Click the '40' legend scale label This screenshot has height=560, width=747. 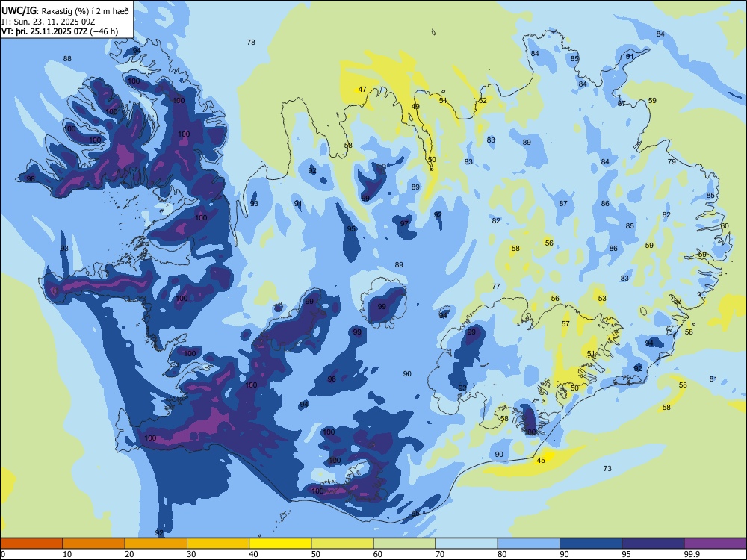[x=253, y=554]
